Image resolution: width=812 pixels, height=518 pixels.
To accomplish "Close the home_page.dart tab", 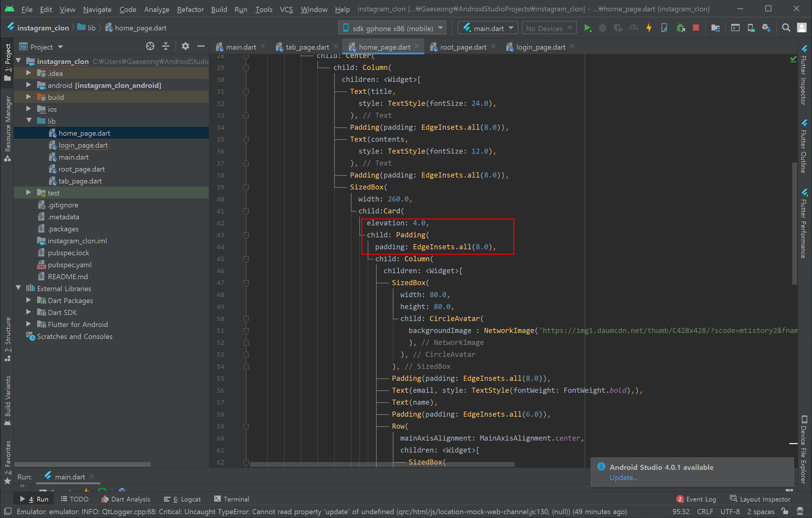I will pyautogui.click(x=417, y=46).
